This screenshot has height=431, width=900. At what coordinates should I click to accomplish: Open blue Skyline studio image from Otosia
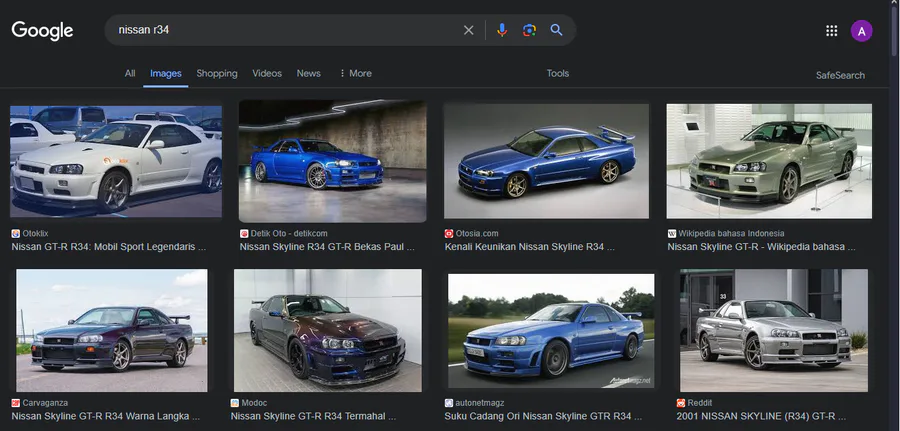point(546,161)
